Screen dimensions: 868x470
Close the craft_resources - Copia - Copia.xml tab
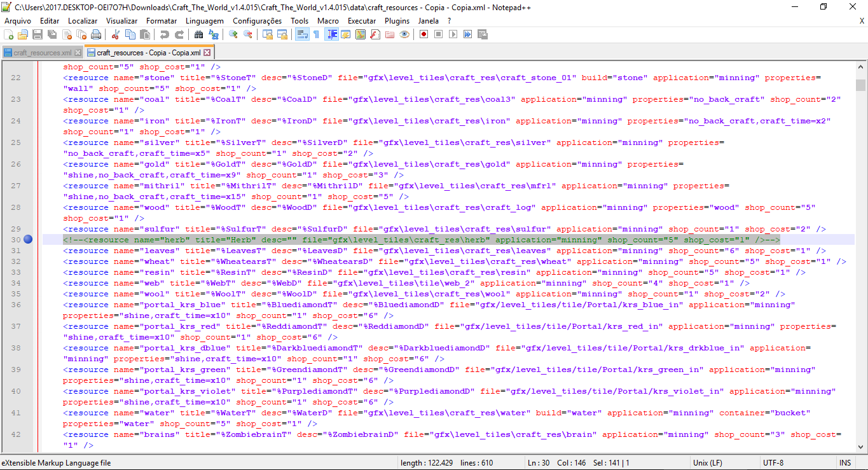(207, 53)
